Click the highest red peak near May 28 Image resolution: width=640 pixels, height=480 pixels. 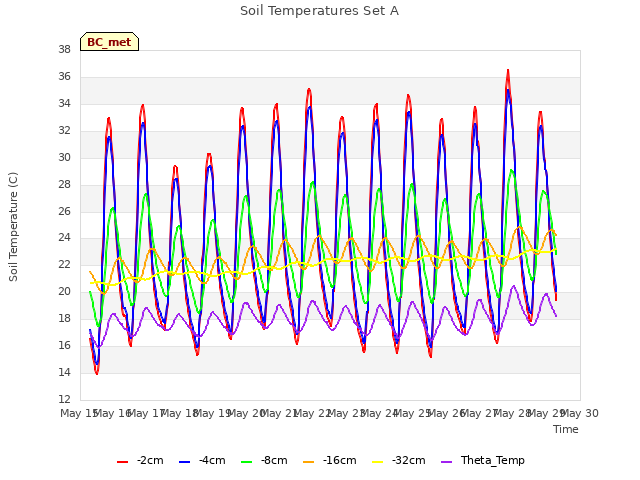pyautogui.click(x=508, y=71)
